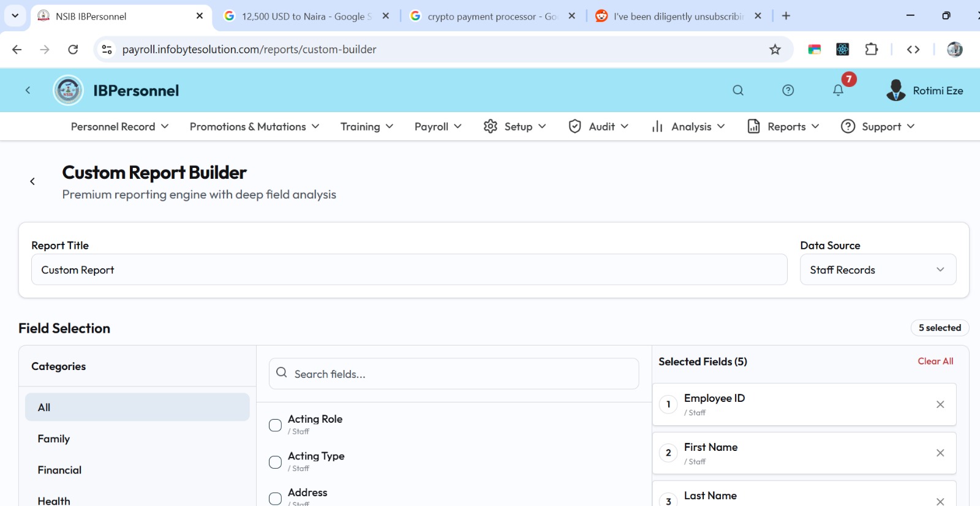
Task: Click the React DevTools extension icon
Action: tap(843, 50)
